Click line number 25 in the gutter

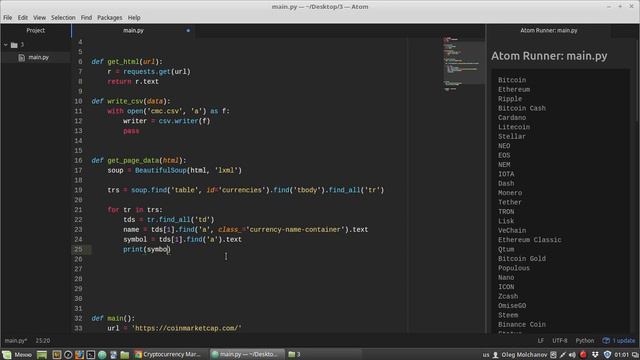(78, 249)
